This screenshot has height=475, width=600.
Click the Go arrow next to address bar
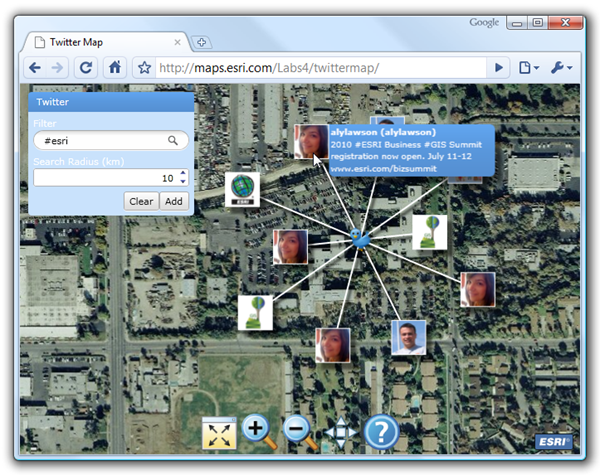tap(498, 68)
